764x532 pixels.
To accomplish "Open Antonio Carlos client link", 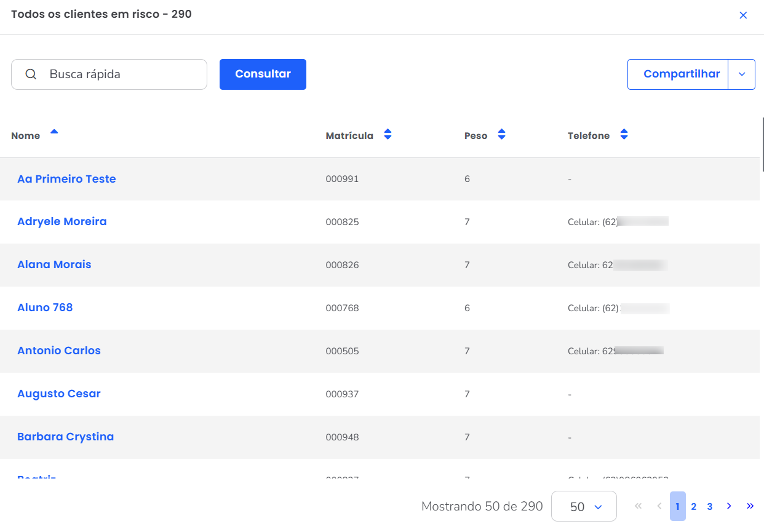I will 59,351.
